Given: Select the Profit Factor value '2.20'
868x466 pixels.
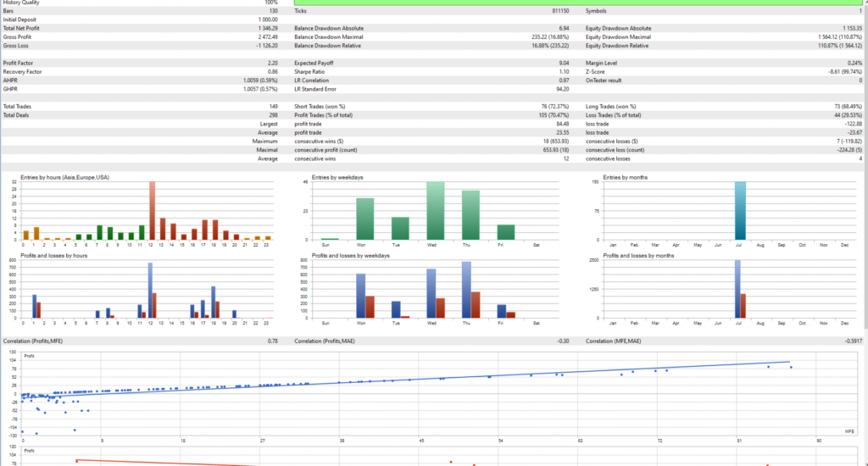Looking at the screenshot, I should (x=273, y=63).
